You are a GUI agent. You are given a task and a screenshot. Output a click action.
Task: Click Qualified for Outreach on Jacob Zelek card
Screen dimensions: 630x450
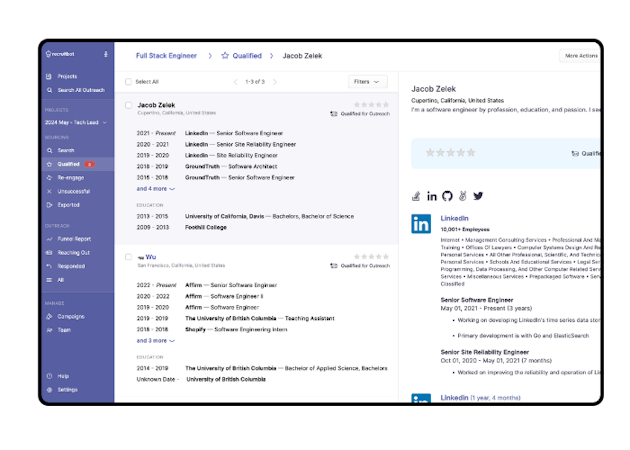click(x=360, y=114)
